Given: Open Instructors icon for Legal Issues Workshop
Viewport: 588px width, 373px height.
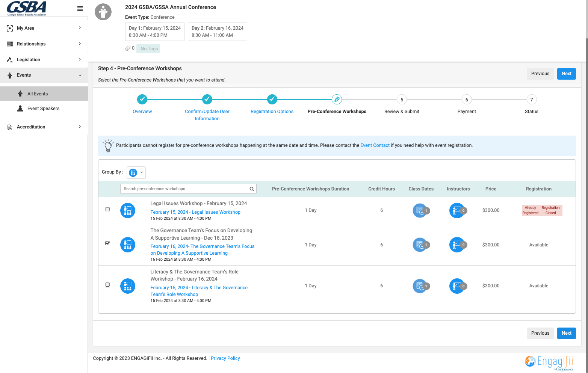Looking at the screenshot, I should click(x=457, y=210).
